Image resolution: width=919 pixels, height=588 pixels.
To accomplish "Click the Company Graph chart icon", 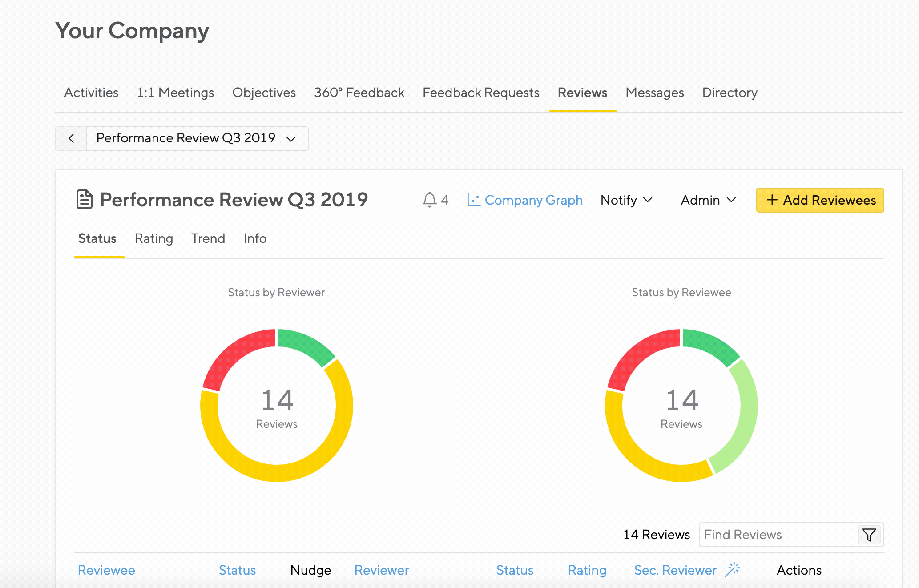I will [473, 200].
